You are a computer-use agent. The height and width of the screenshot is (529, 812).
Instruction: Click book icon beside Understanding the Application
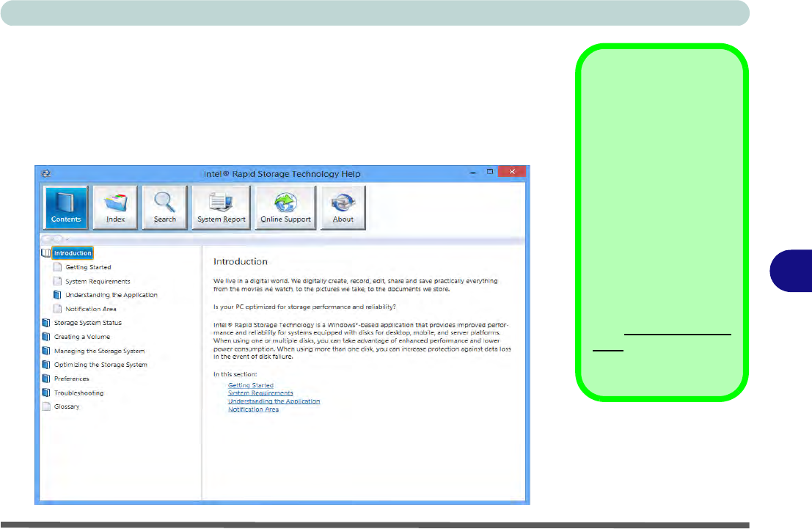point(57,295)
